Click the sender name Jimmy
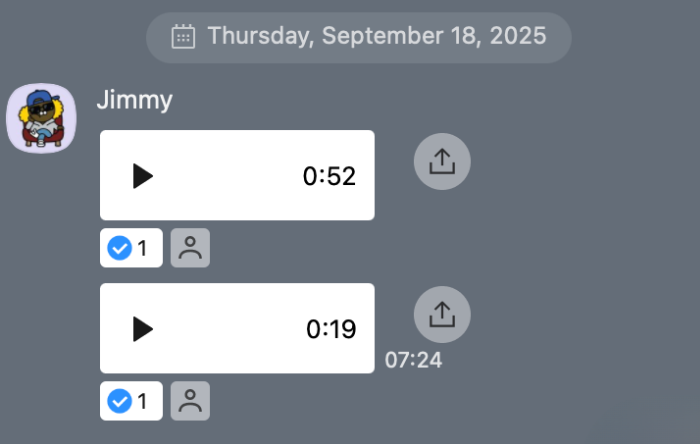The width and height of the screenshot is (700, 444). point(134,100)
